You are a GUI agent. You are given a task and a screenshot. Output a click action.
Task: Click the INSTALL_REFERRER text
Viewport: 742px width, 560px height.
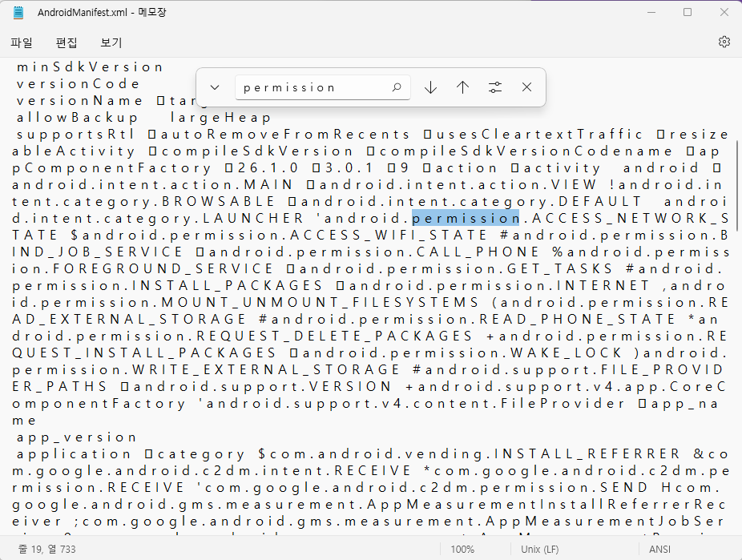(587, 454)
